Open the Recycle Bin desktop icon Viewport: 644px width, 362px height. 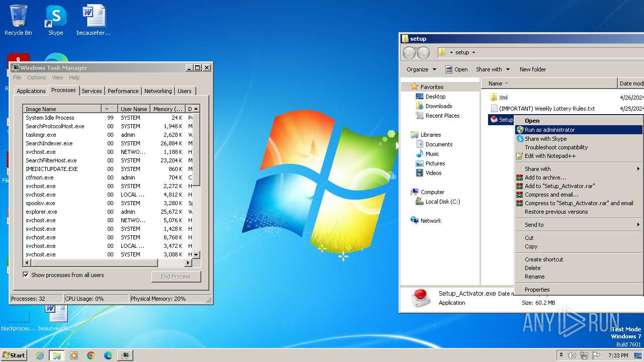click(18, 20)
